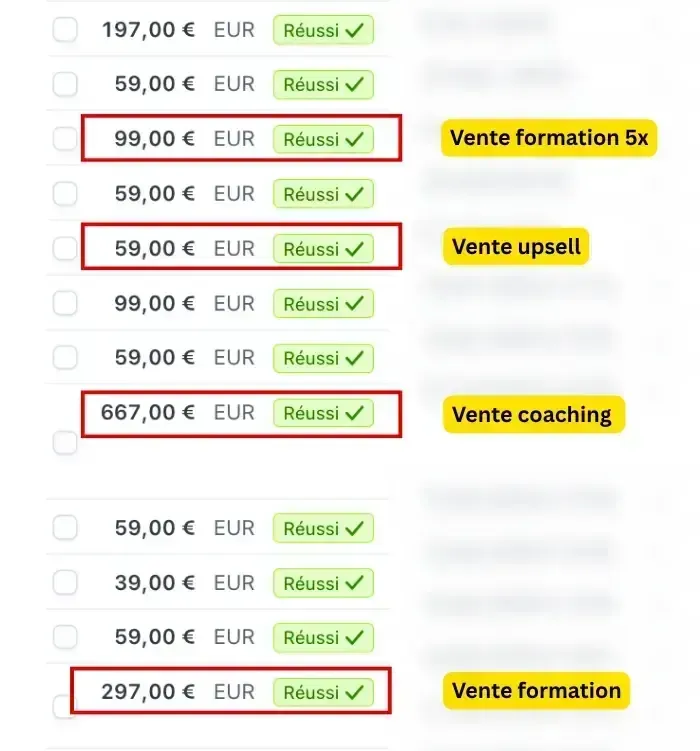The image size is (700, 751).
Task: Click the green checkmark icon on the 197,00 € row
Action: pos(354,31)
